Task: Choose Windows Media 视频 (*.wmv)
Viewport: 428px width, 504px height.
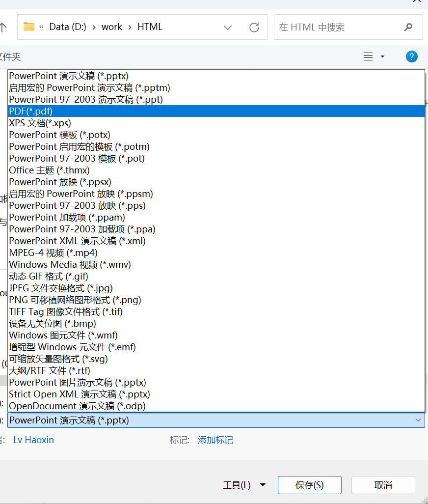Action: pos(216,265)
